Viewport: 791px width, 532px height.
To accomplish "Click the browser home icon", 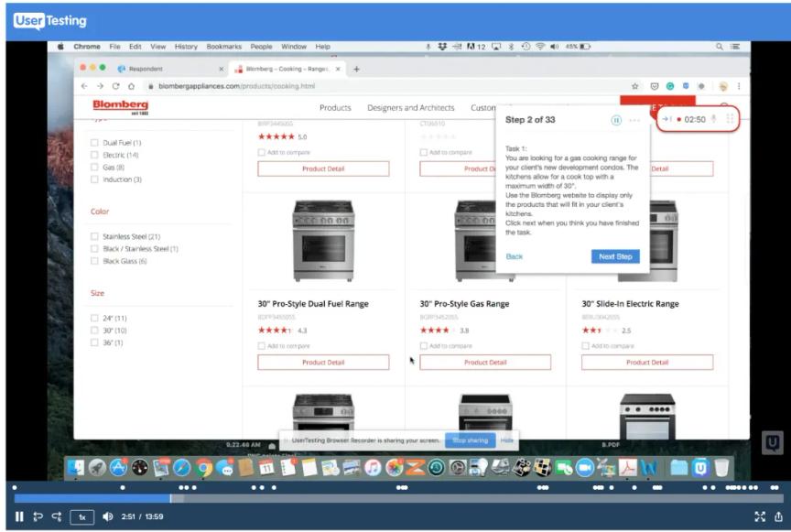I will pos(131,86).
